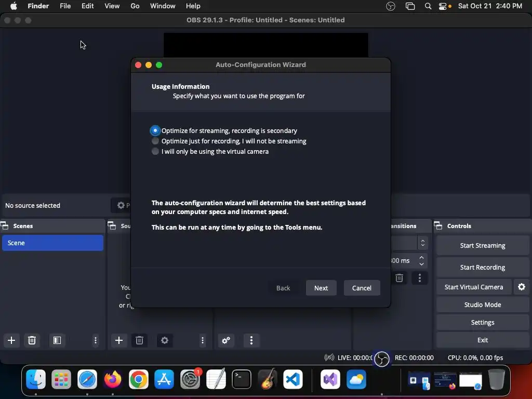Launch Safari from the Dock
This screenshot has width=532, height=399.
click(87, 379)
